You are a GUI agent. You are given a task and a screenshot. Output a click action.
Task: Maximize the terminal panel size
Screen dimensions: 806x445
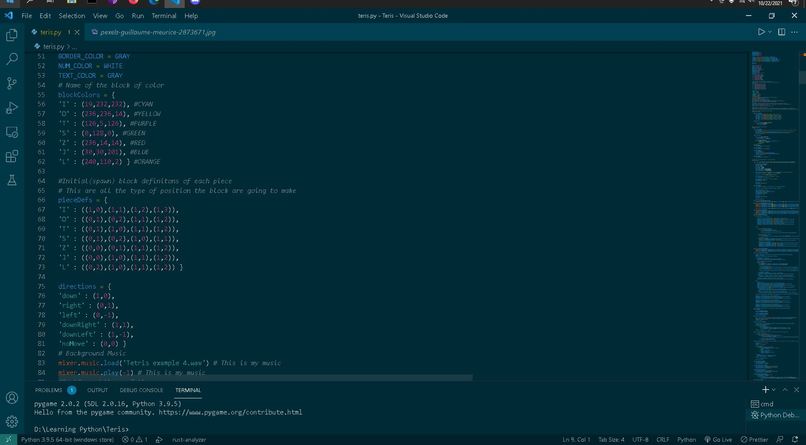785,390
